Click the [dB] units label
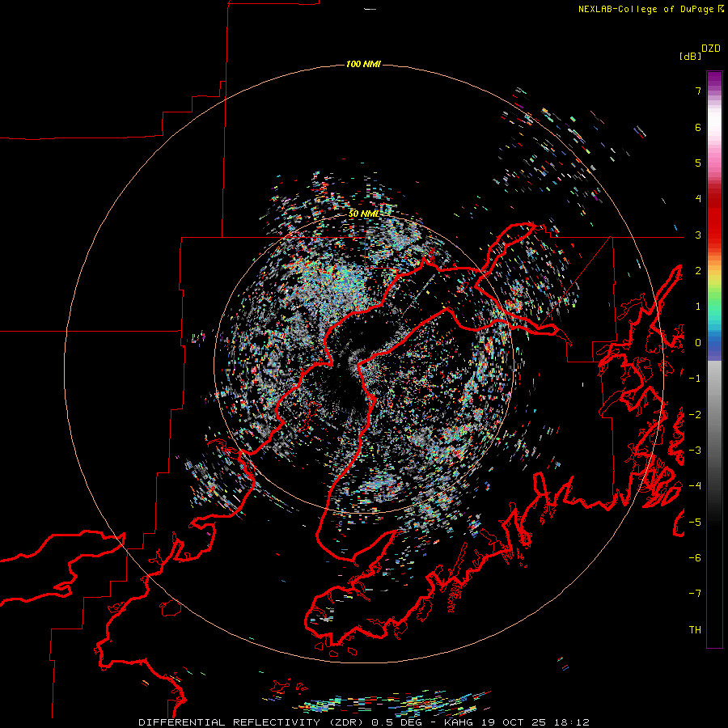The image size is (728, 728). click(x=691, y=56)
